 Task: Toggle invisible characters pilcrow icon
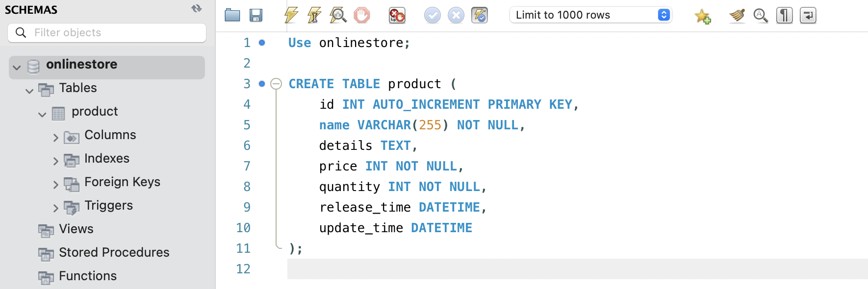(x=785, y=15)
